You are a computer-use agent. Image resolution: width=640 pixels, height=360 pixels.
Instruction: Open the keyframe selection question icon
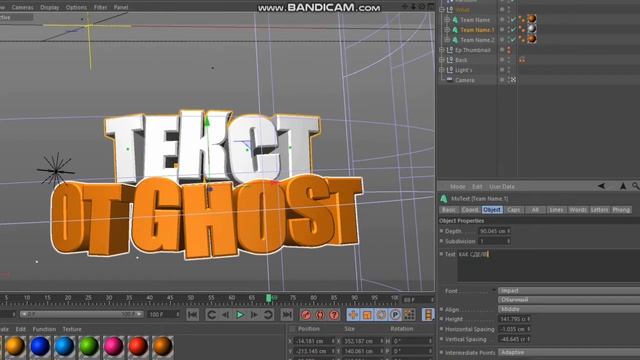(334, 315)
